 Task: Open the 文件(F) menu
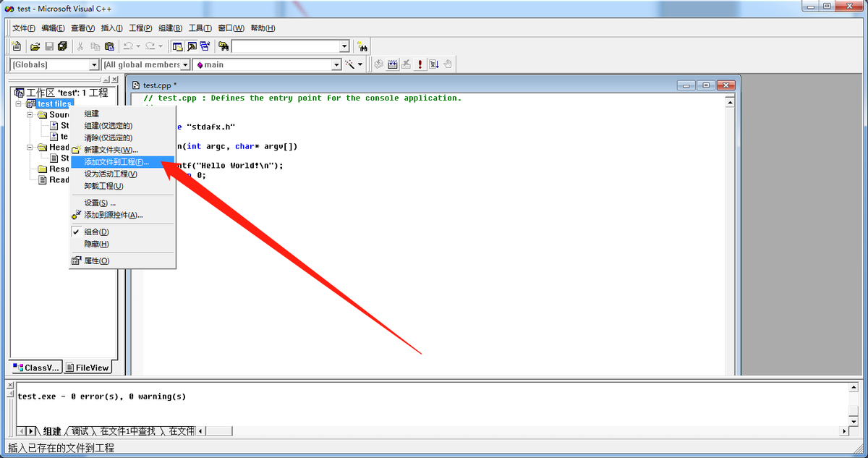pyautogui.click(x=25, y=28)
